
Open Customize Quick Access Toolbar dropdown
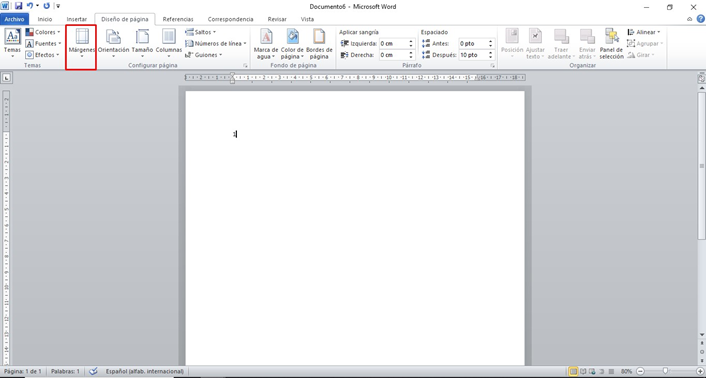click(x=58, y=6)
